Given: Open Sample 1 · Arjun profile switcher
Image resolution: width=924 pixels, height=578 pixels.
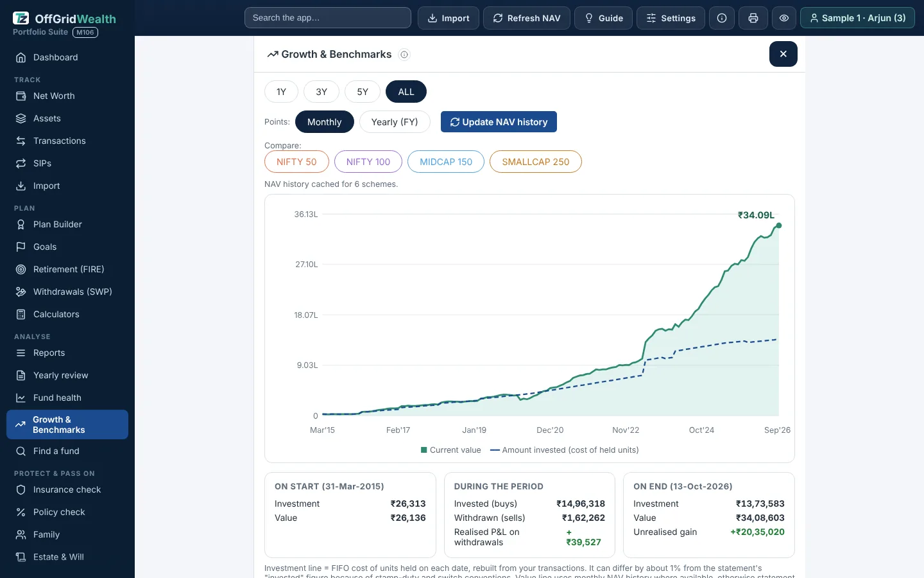Looking at the screenshot, I should 857,18.
